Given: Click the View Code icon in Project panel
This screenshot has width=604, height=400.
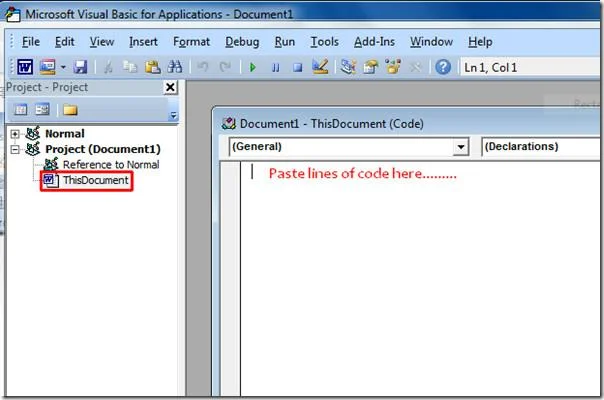Looking at the screenshot, I should pos(20,110).
